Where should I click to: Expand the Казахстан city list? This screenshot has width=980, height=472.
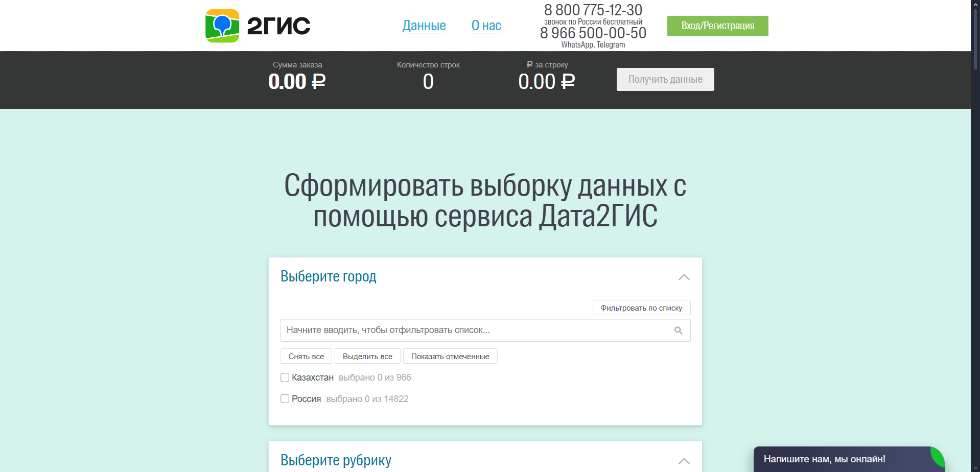tap(313, 377)
